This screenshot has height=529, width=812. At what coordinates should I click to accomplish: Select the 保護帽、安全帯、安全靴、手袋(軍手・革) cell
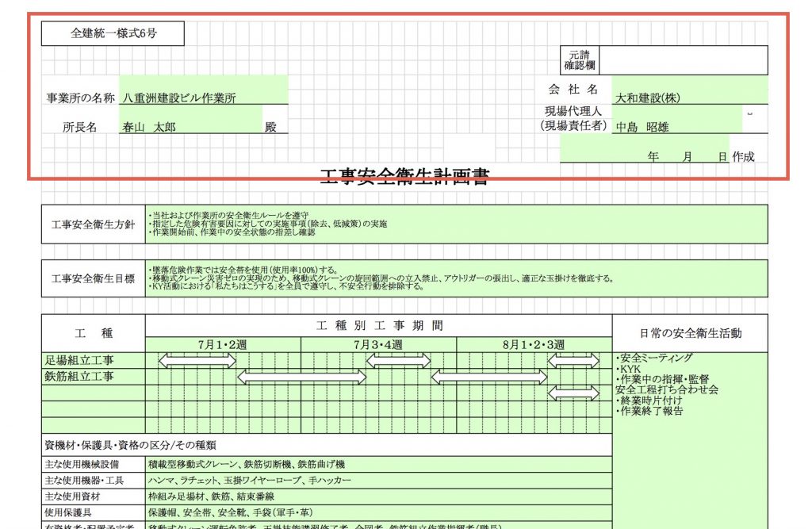pos(378,512)
